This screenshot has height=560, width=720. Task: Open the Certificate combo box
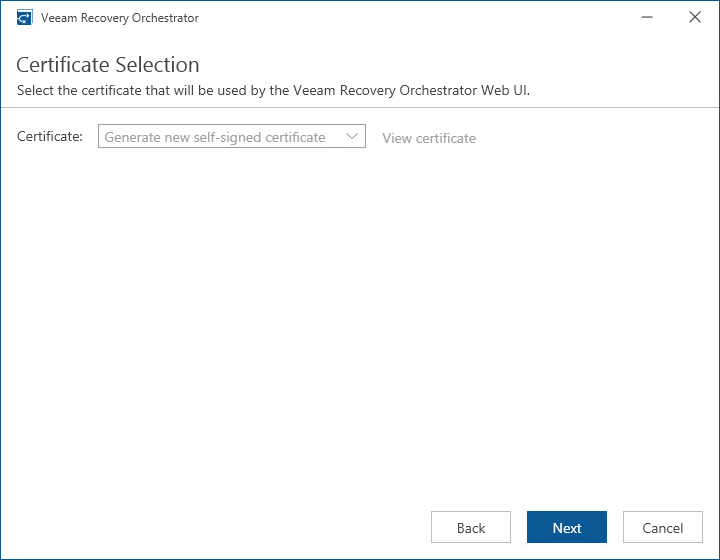pos(231,137)
